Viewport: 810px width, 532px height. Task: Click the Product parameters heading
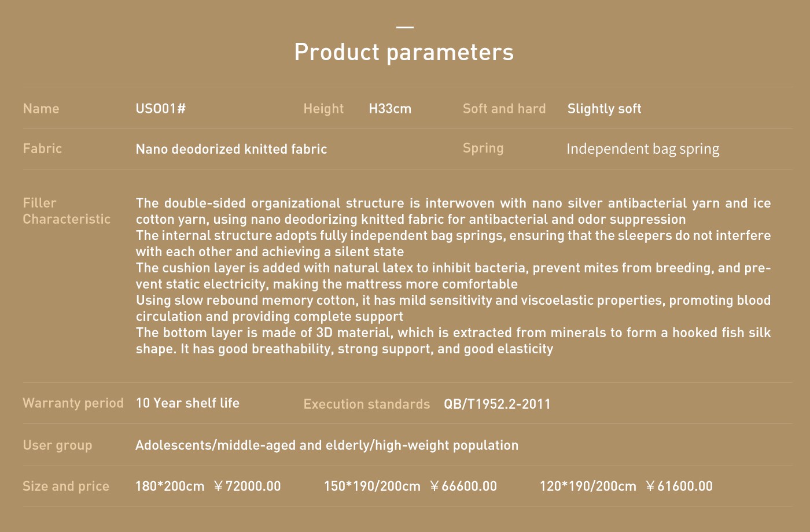[x=404, y=52]
